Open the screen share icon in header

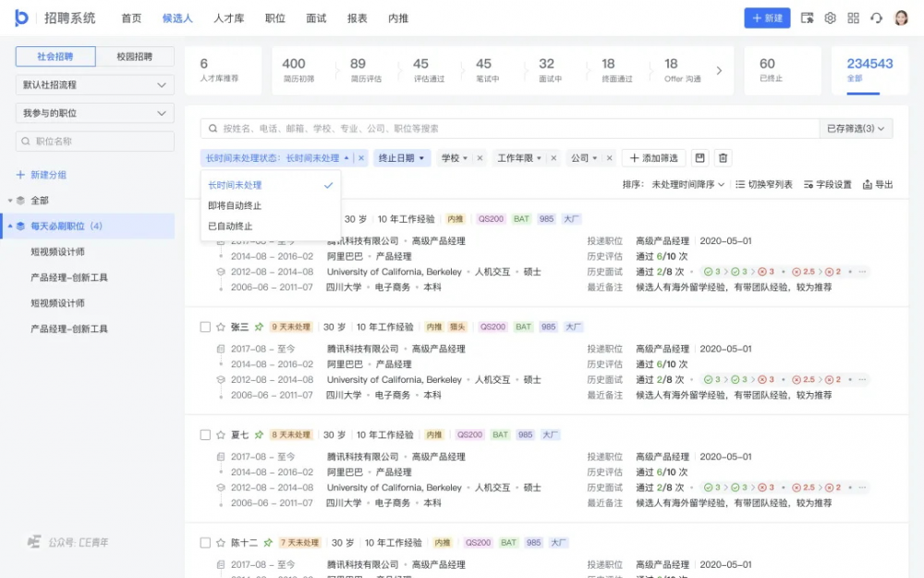tap(807, 18)
